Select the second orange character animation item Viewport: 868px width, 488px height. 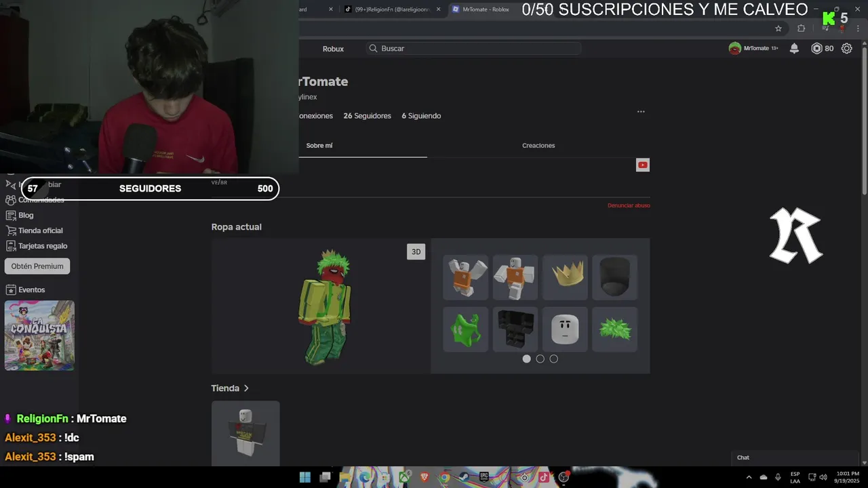pyautogui.click(x=515, y=277)
